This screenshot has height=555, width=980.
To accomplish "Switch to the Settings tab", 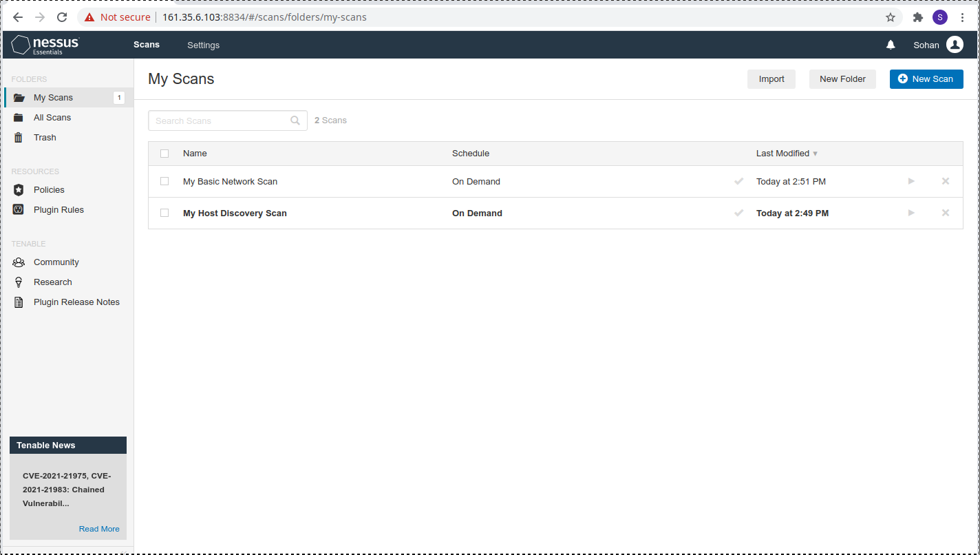I will point(203,45).
